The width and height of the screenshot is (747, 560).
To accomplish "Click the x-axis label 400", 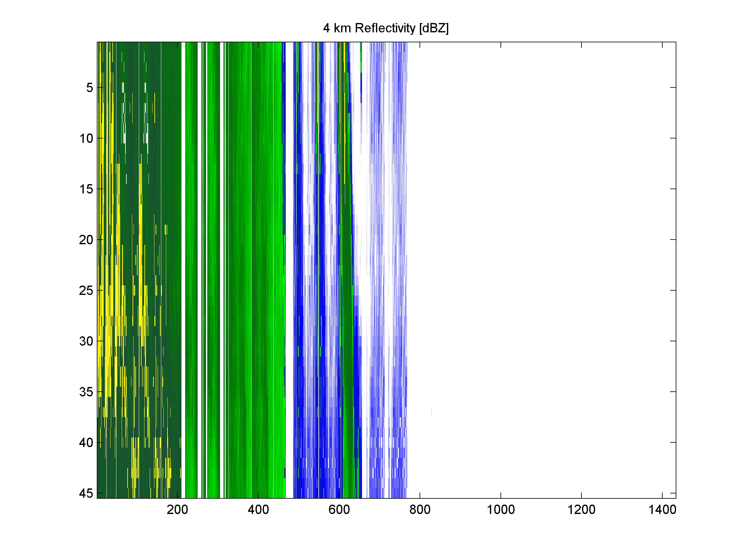I will 258,509.
